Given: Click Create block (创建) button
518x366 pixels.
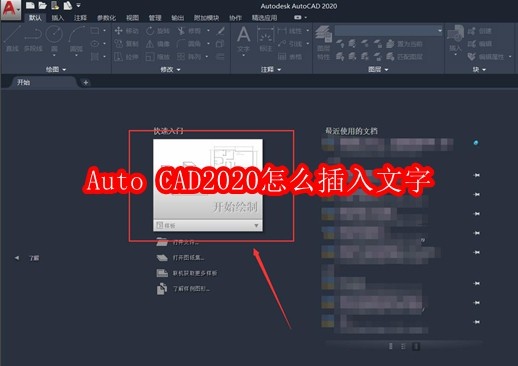Looking at the screenshot, I should 480,31.
